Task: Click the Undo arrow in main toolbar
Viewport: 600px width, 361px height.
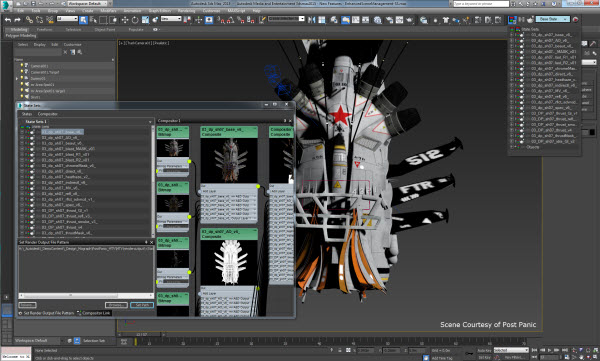Action: 8,20
